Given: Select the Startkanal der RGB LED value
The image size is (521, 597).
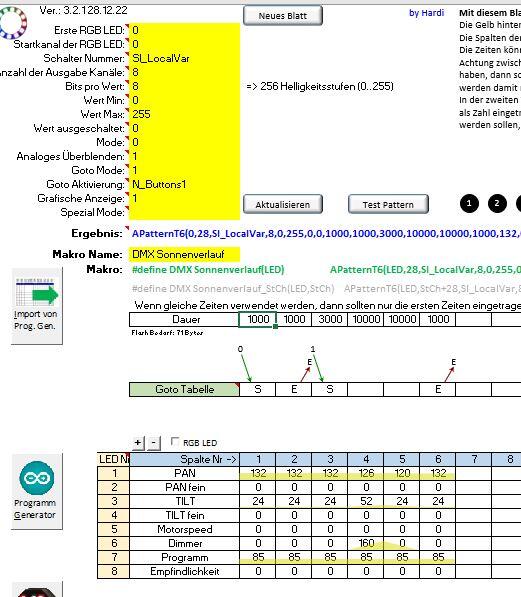Looking at the screenshot, I should click(185, 44).
